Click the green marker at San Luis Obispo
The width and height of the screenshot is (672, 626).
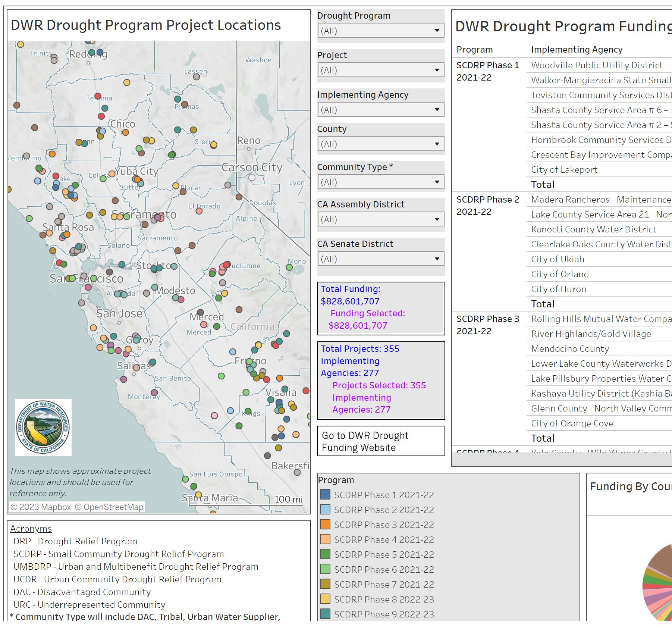click(185, 479)
